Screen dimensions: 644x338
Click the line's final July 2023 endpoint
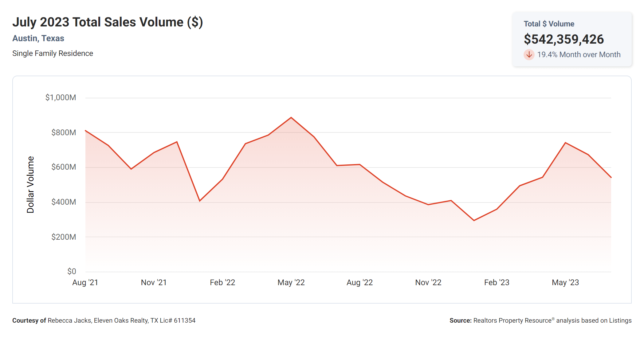tap(611, 177)
